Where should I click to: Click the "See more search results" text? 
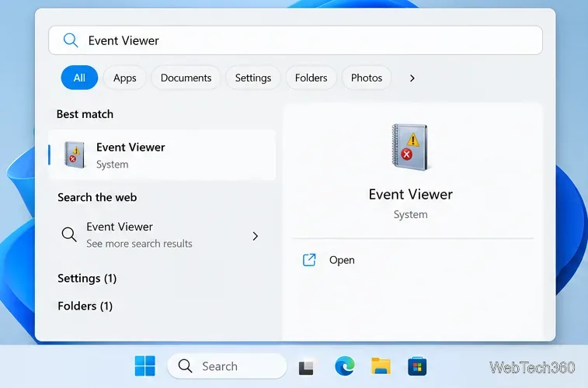[140, 244]
